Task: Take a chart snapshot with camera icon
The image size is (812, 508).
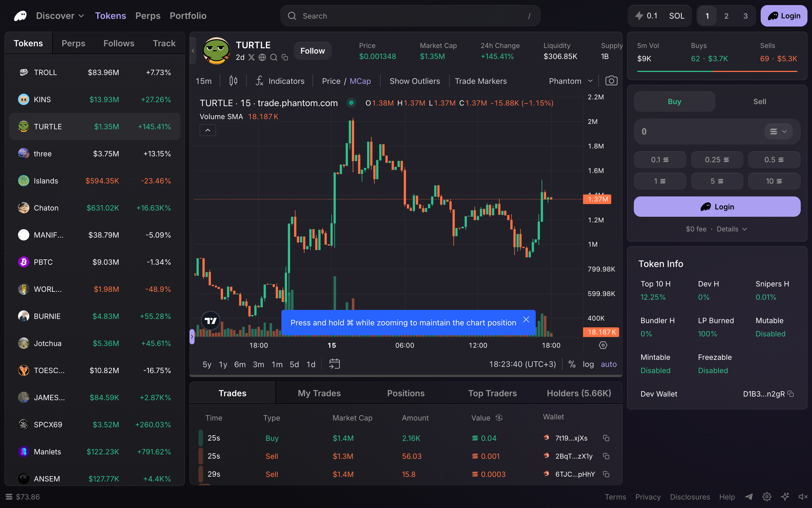Action: coord(611,81)
